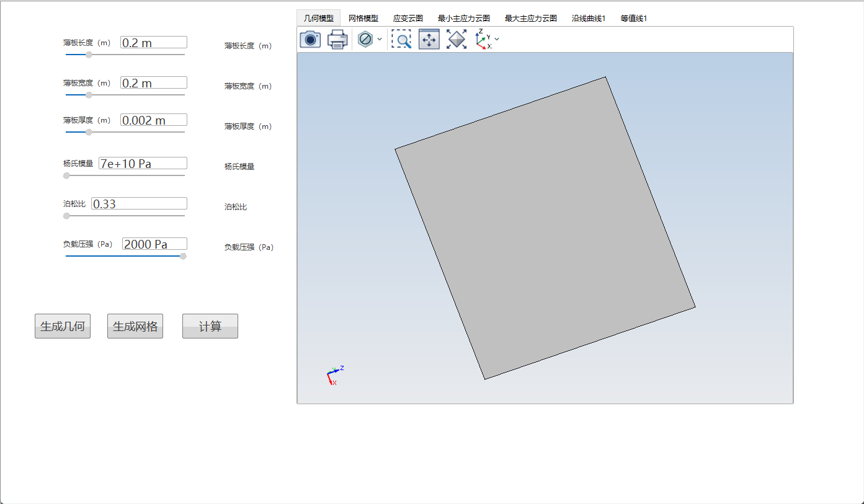Click the 生成网格 button

135,326
